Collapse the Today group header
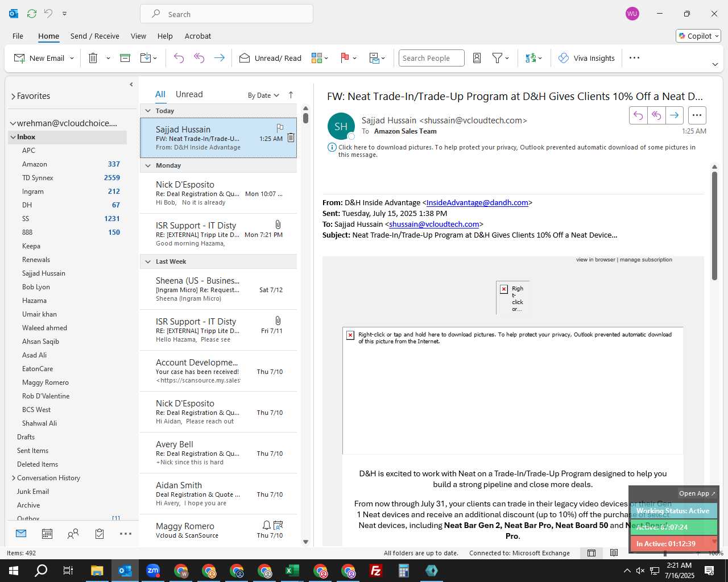 [x=148, y=111]
